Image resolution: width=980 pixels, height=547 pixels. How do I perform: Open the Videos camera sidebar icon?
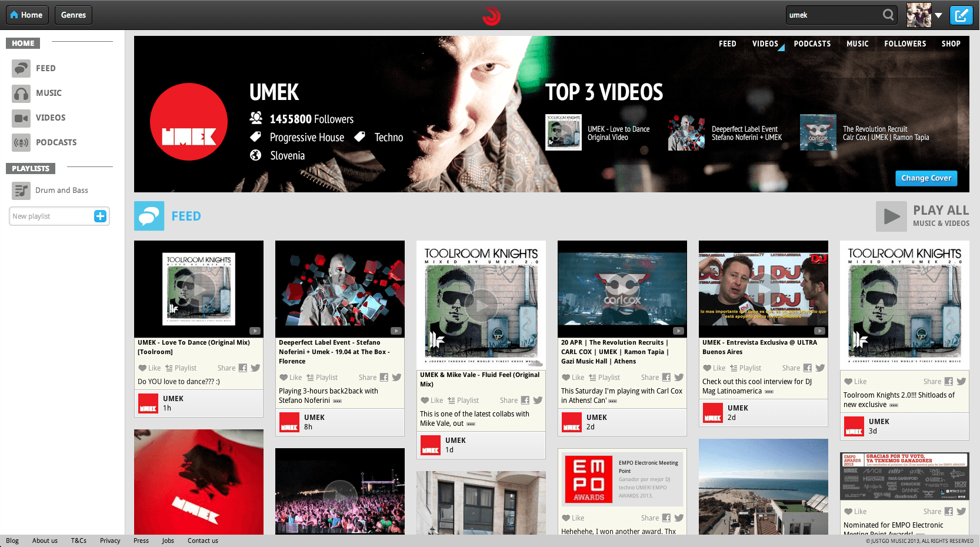(x=21, y=118)
